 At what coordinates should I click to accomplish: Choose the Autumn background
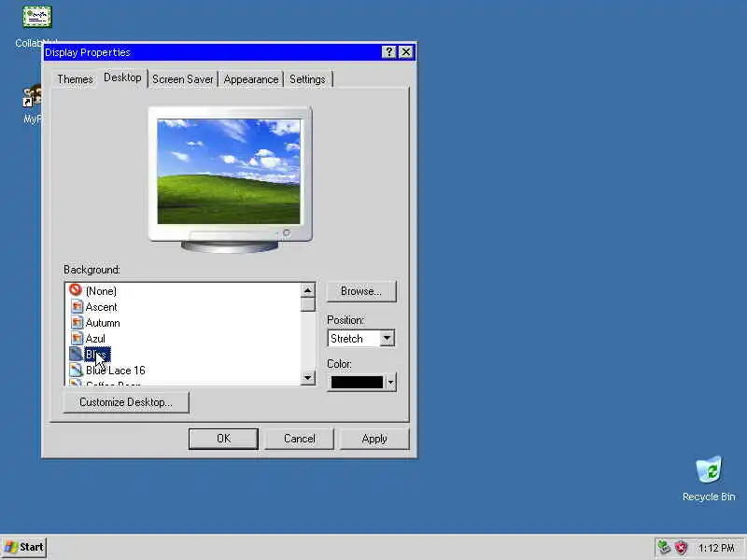point(103,323)
